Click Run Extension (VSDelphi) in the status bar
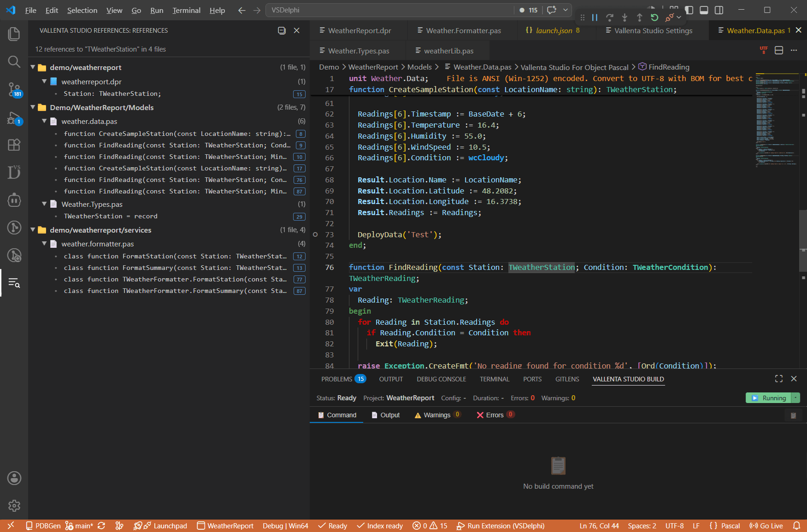This screenshot has height=532, width=807. pos(501,526)
